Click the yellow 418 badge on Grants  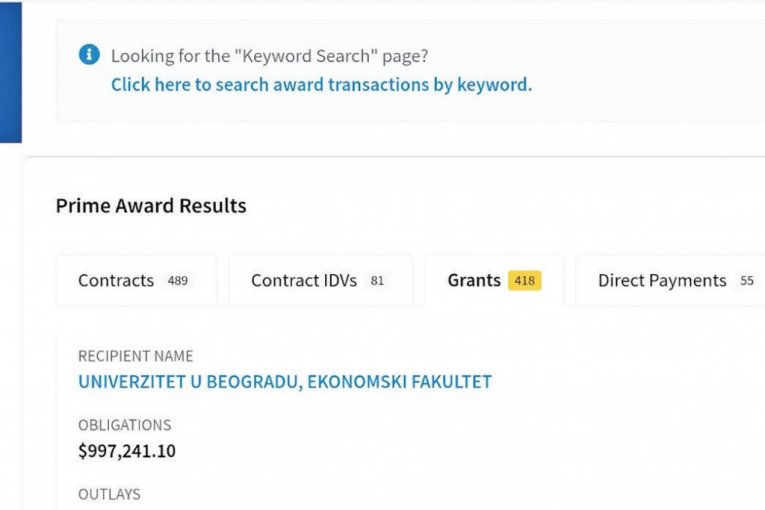(x=524, y=281)
